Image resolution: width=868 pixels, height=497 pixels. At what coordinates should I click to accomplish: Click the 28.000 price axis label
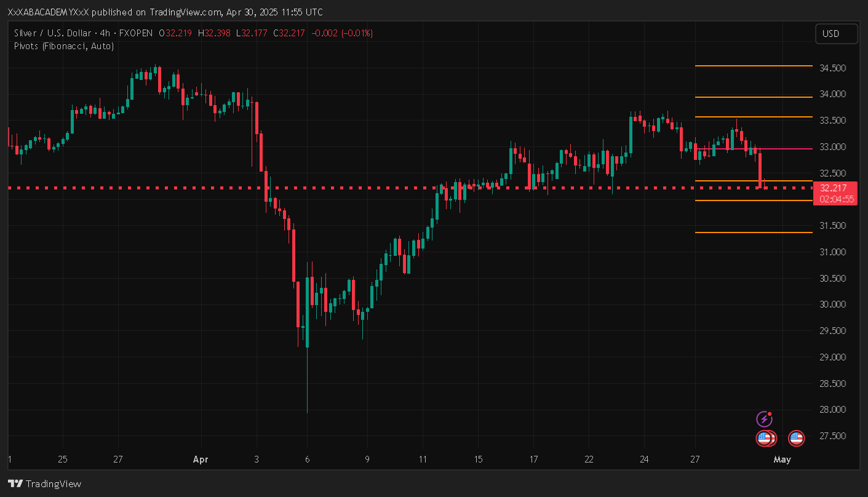point(832,410)
